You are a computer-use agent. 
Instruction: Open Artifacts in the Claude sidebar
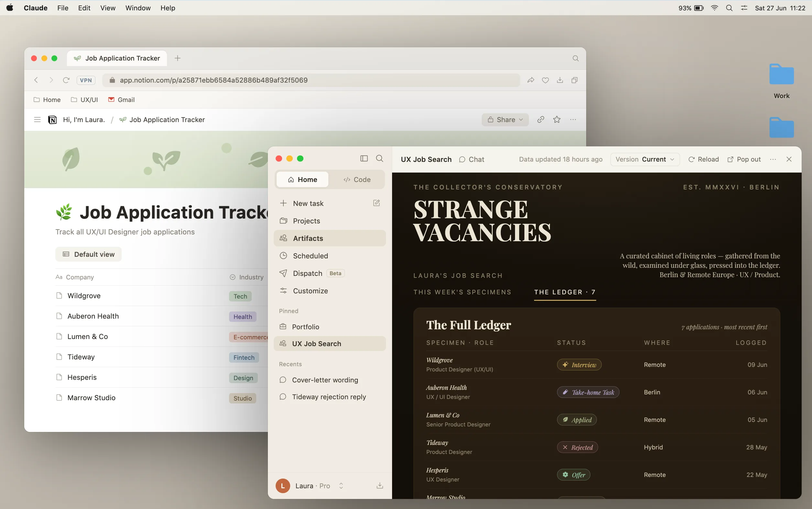click(330, 238)
